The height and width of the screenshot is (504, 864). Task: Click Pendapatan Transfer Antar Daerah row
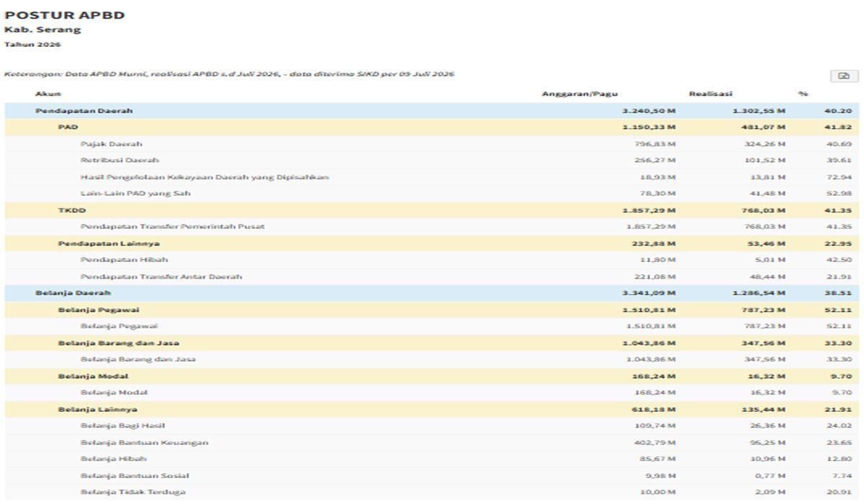click(x=432, y=276)
